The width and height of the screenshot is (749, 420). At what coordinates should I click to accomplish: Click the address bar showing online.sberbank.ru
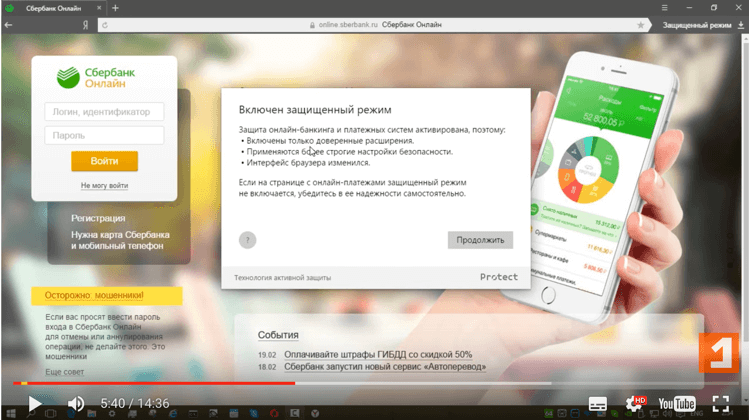point(375,25)
